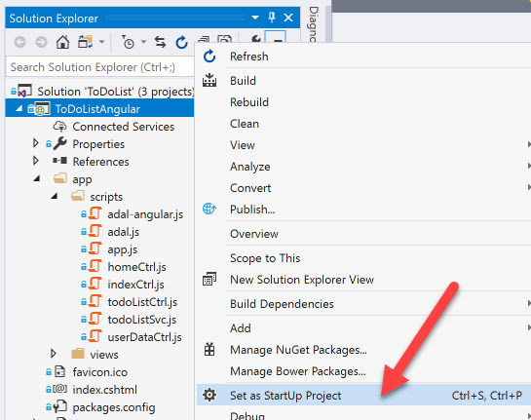This screenshot has height=420, width=531.
Task: Open the Solution Explorer window position dropdown arrow
Action: pos(255,18)
